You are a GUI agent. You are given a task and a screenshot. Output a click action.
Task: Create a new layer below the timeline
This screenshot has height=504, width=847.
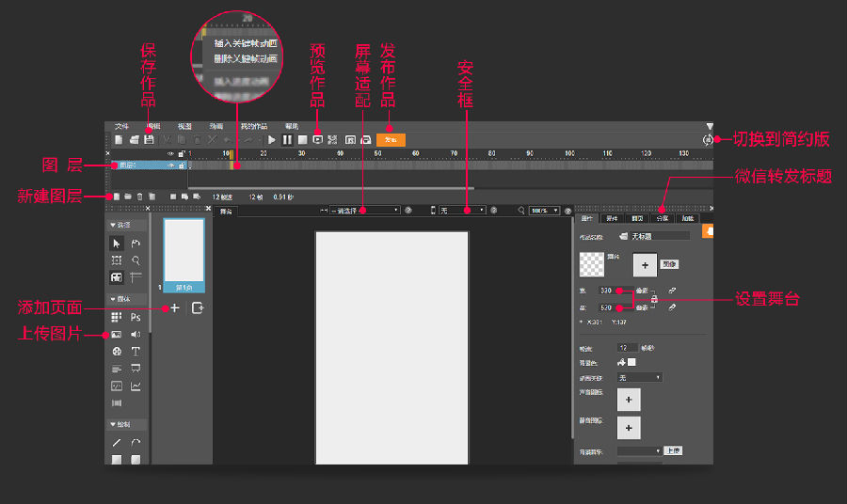(x=116, y=197)
